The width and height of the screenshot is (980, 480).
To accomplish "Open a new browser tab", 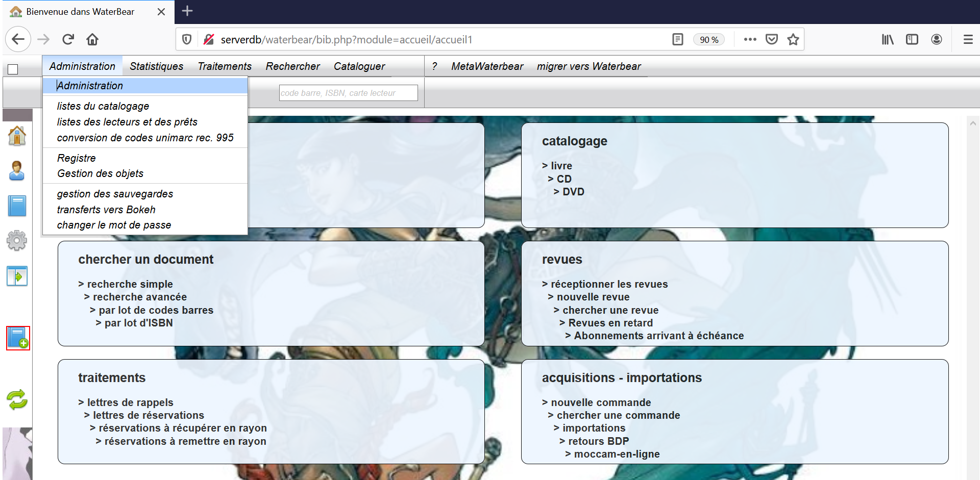I will pyautogui.click(x=187, y=11).
